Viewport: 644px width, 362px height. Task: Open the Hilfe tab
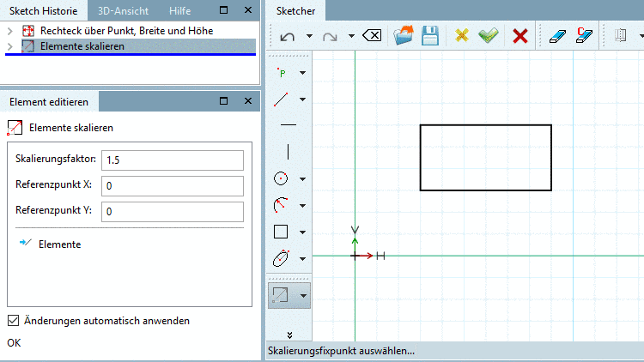click(x=180, y=10)
